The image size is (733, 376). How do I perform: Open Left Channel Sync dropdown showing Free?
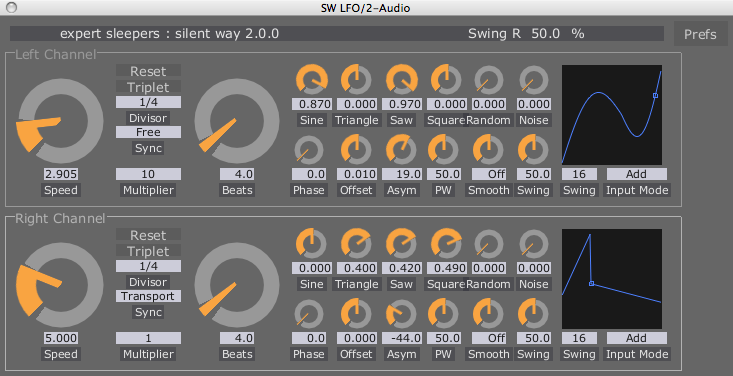point(148,132)
